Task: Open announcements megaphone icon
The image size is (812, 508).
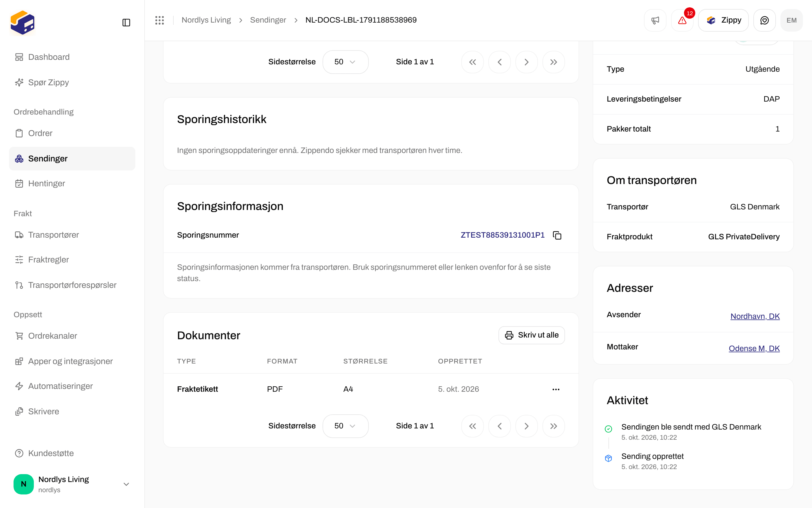Action: pyautogui.click(x=655, y=20)
